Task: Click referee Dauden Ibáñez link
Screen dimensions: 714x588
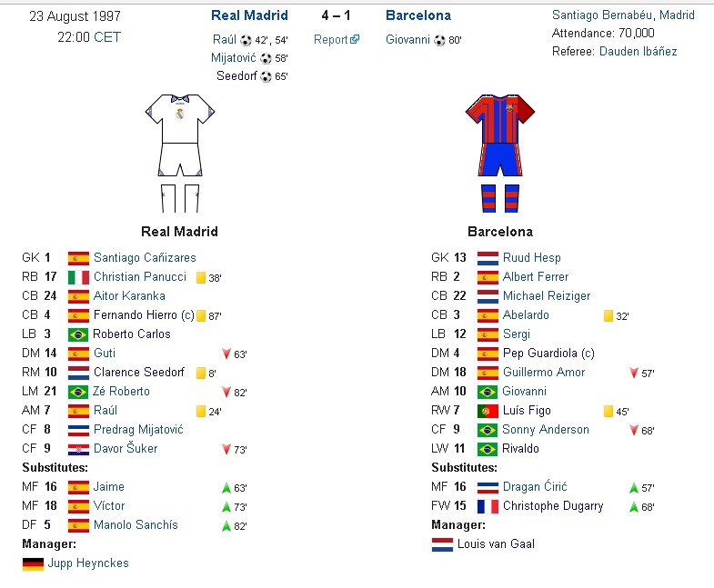Action: pyautogui.click(x=638, y=51)
